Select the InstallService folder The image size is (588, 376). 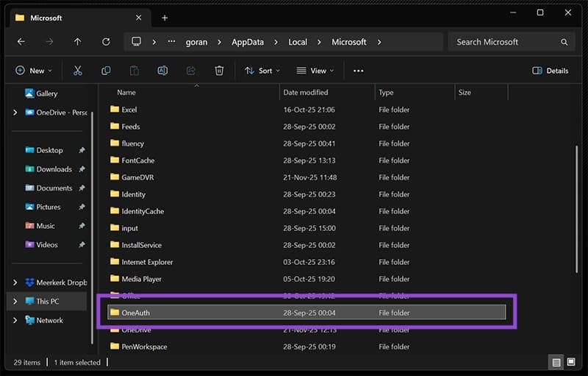306,245
